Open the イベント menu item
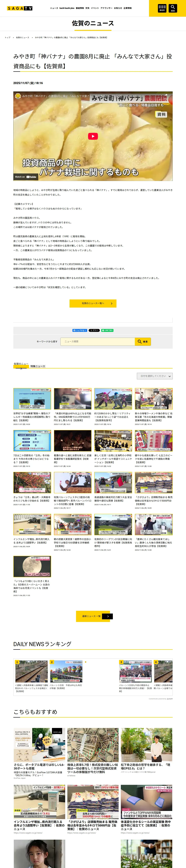 (x=95, y=8)
